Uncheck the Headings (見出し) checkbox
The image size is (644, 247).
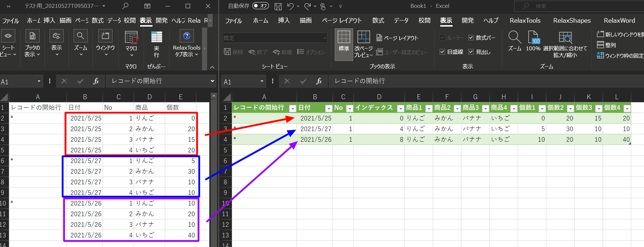click(x=471, y=52)
